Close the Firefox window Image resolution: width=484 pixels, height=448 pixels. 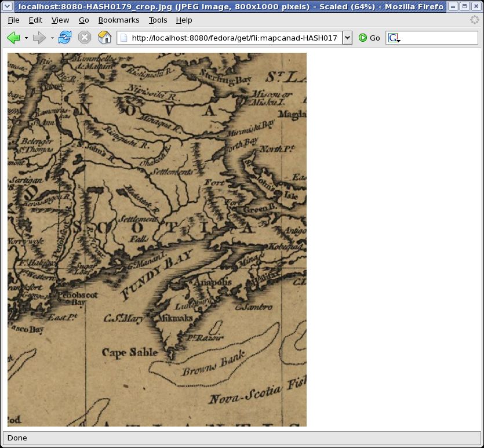(476, 6)
